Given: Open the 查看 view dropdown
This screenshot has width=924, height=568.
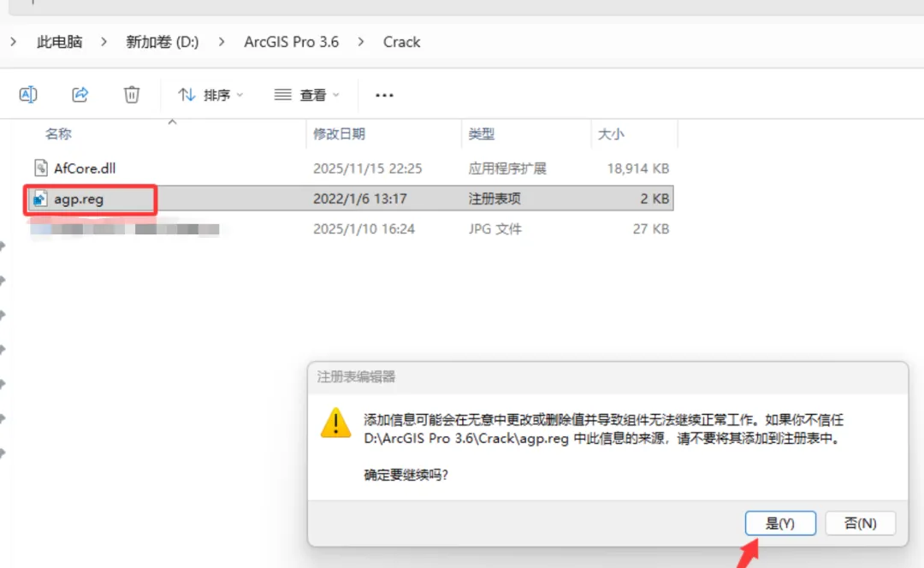Looking at the screenshot, I should [307, 94].
